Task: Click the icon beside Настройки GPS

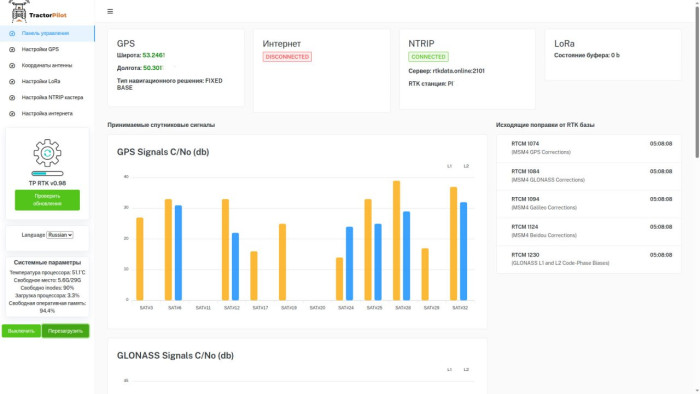Action: click(x=12, y=50)
